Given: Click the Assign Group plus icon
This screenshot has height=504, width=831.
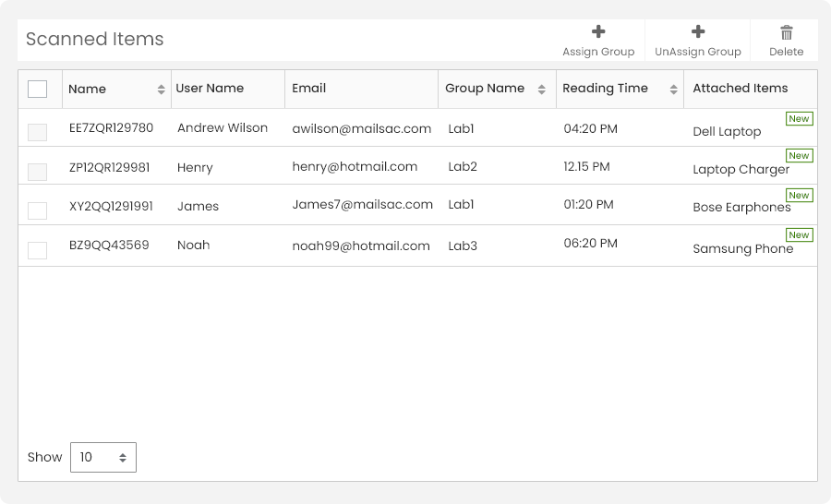Looking at the screenshot, I should [598, 32].
